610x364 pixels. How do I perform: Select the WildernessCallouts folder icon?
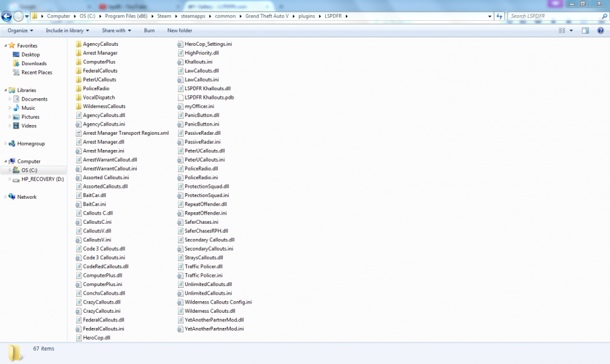pyautogui.click(x=79, y=107)
